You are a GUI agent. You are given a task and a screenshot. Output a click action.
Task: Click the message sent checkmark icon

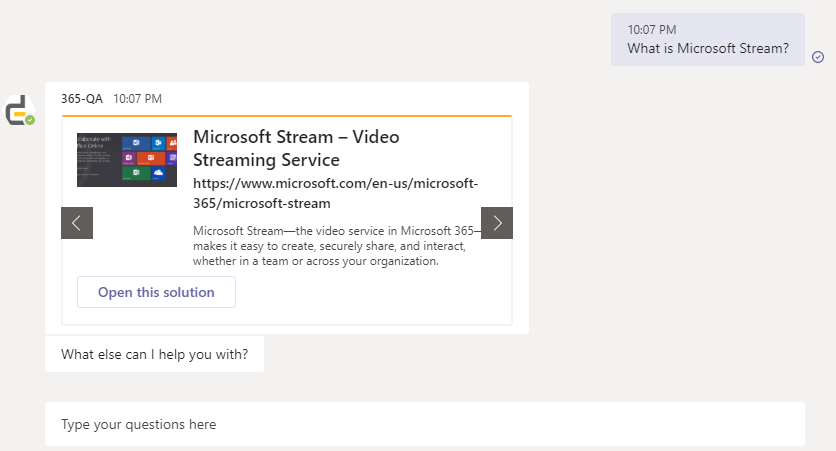pyautogui.click(x=818, y=57)
